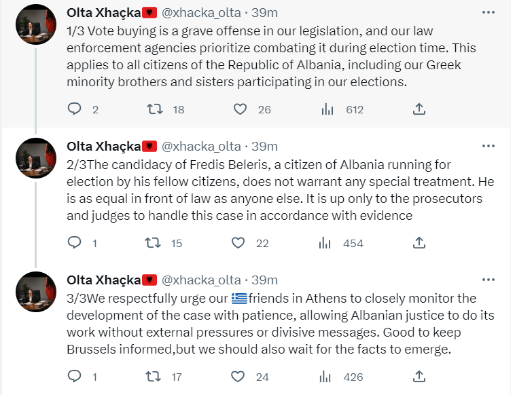Click the @xhacka_olta handle in second tweet
Screen dimensions: 532x395
(x=202, y=147)
